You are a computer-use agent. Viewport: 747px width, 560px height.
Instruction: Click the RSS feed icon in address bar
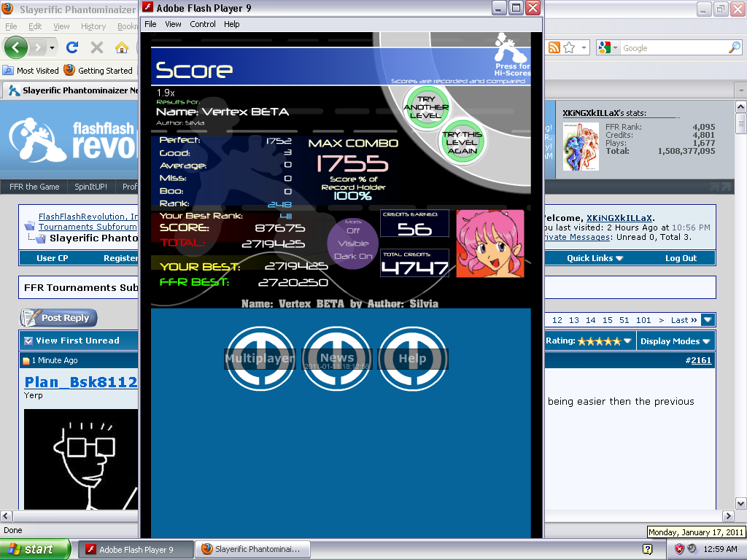[554, 47]
